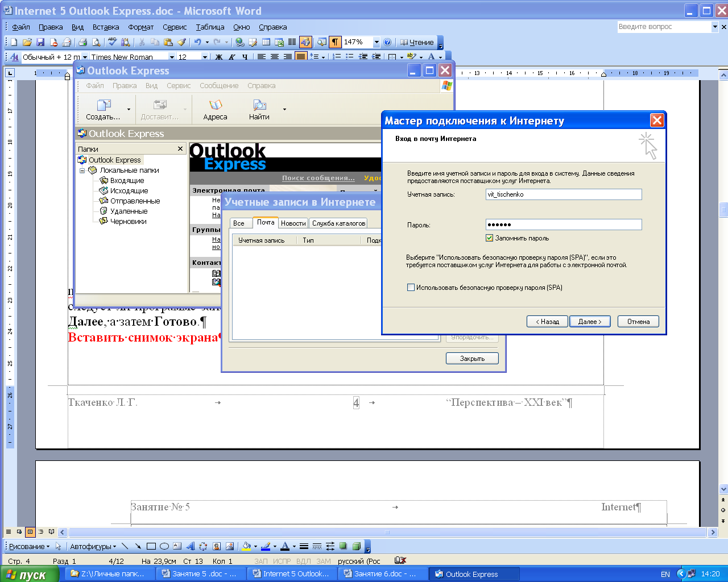
Task: Click Закрыть in Учетные записи dialog
Action: [x=472, y=359]
